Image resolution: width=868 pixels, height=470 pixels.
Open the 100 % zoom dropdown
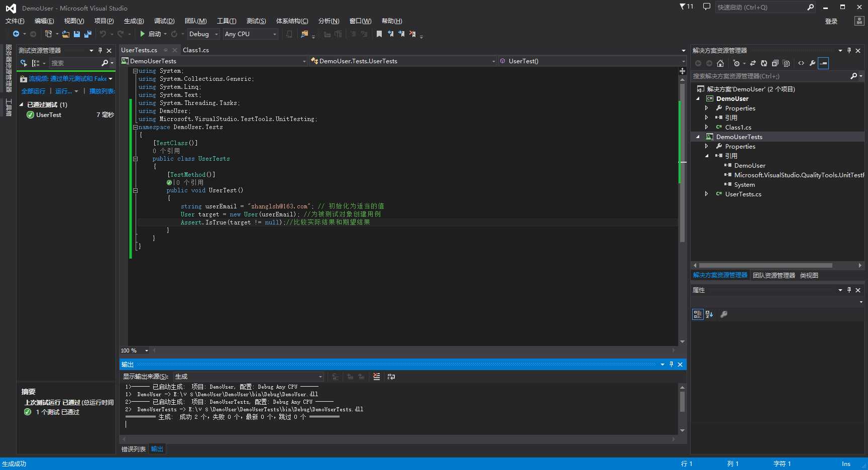pos(135,350)
